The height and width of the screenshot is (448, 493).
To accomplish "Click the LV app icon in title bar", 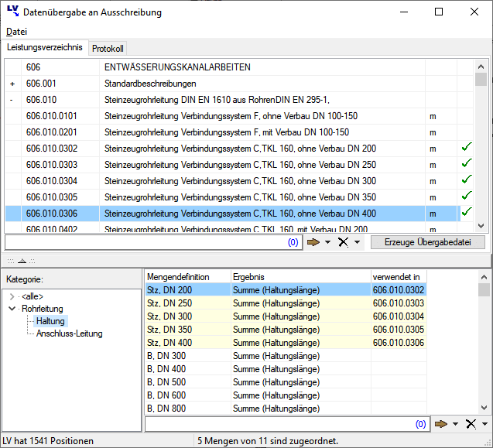I will 12,12.
